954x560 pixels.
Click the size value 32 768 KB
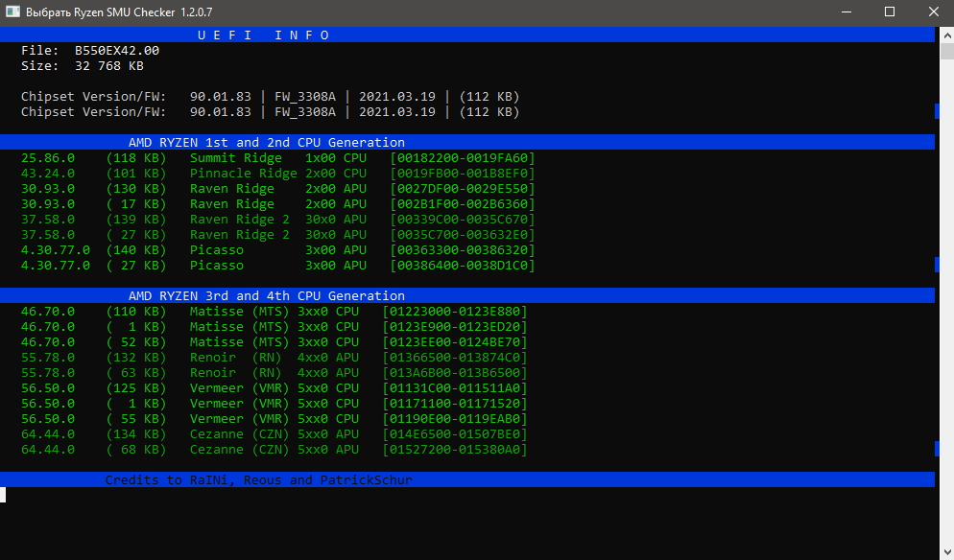108,65
